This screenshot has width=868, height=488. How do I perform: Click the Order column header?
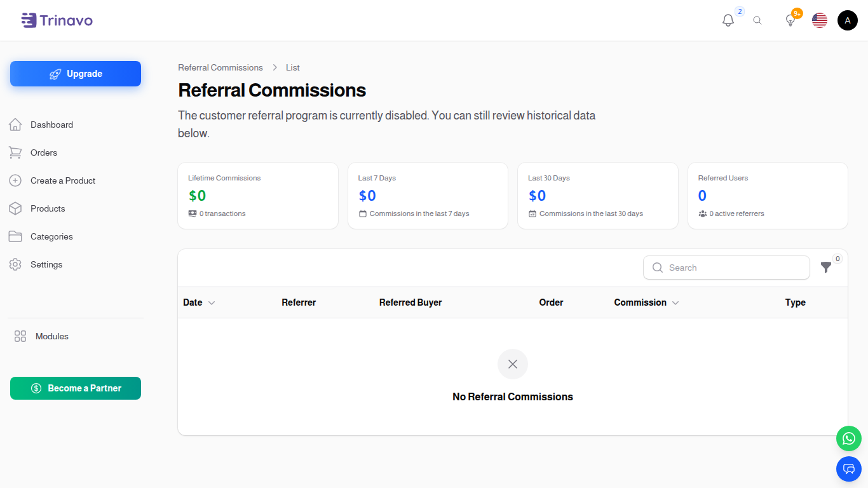(551, 302)
